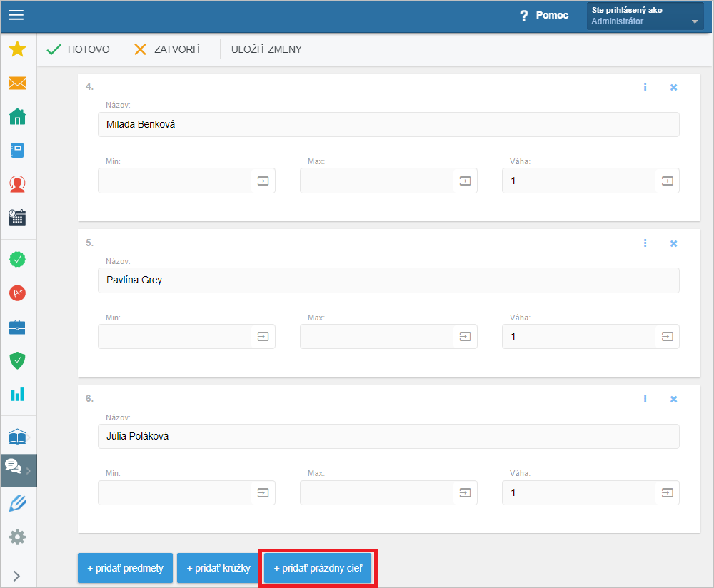Open the blue notebook icon
Viewport: 714px width, 588px height.
click(17, 150)
